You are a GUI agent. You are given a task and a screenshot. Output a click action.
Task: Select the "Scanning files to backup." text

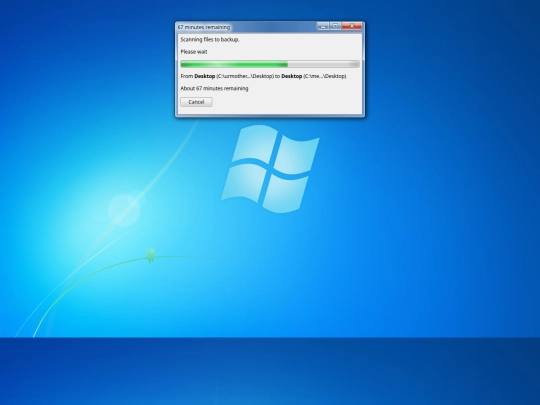[x=210, y=40]
